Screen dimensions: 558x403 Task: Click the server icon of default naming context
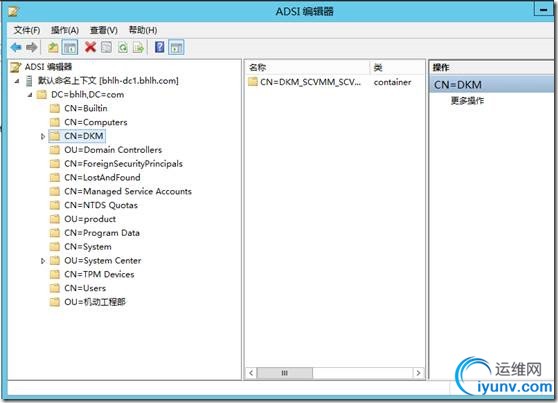click(30, 81)
